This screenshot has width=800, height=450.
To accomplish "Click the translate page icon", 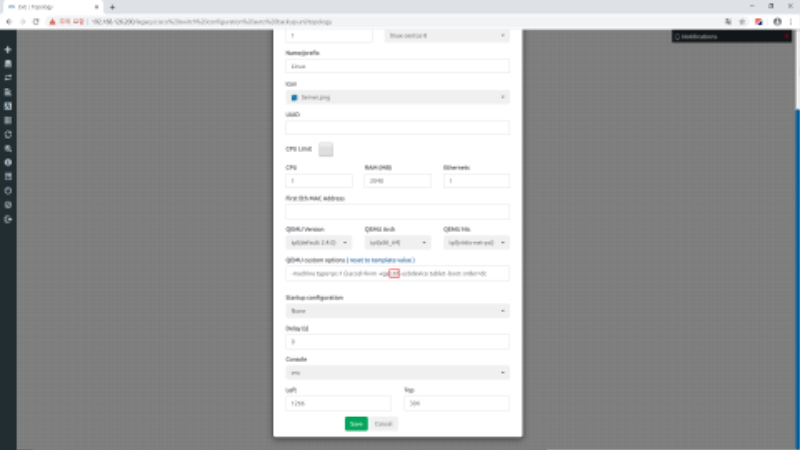I will click(728, 21).
